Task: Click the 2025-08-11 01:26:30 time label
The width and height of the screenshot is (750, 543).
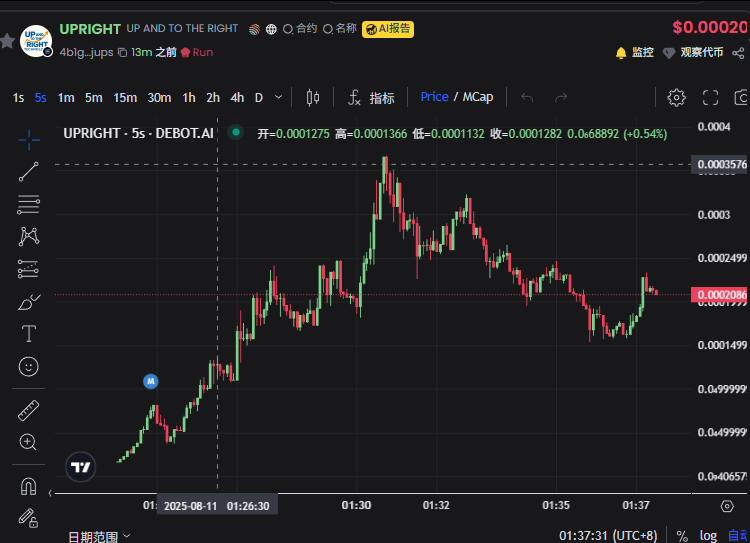Action: click(x=217, y=506)
